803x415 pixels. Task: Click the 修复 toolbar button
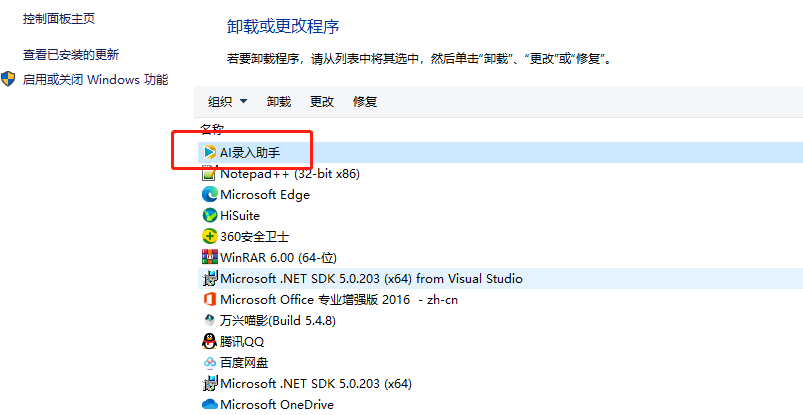(x=365, y=101)
